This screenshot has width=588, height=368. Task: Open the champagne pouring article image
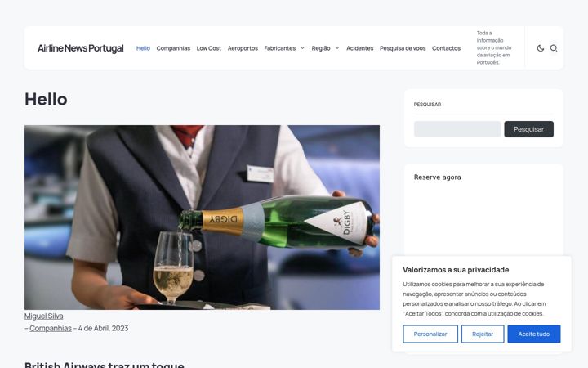(x=203, y=218)
